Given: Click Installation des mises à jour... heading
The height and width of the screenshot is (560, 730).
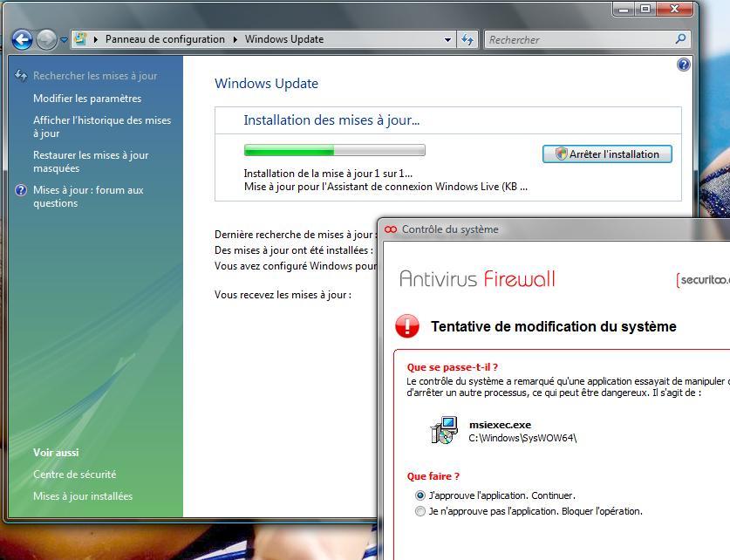Looking at the screenshot, I should pyautogui.click(x=331, y=120).
